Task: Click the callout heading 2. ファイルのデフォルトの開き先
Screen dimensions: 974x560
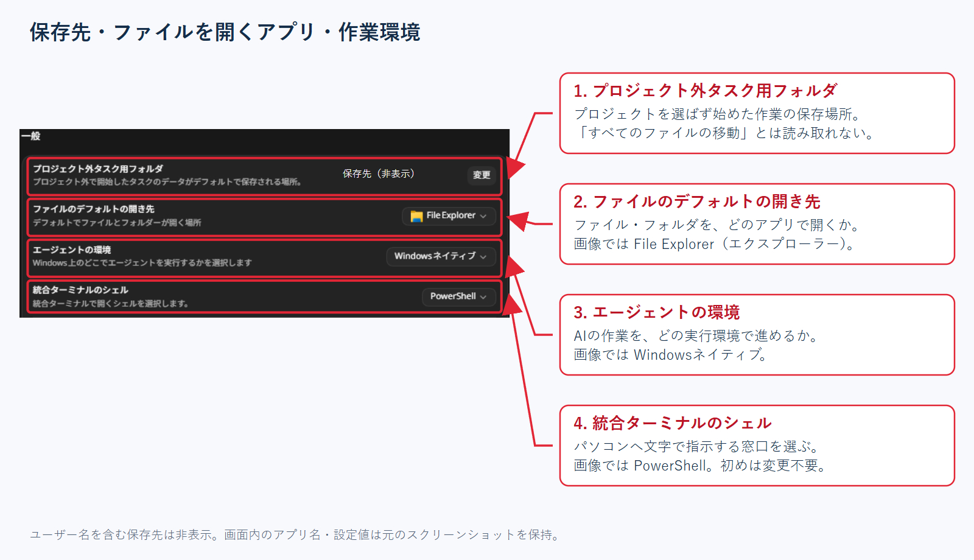Action: [x=697, y=201]
